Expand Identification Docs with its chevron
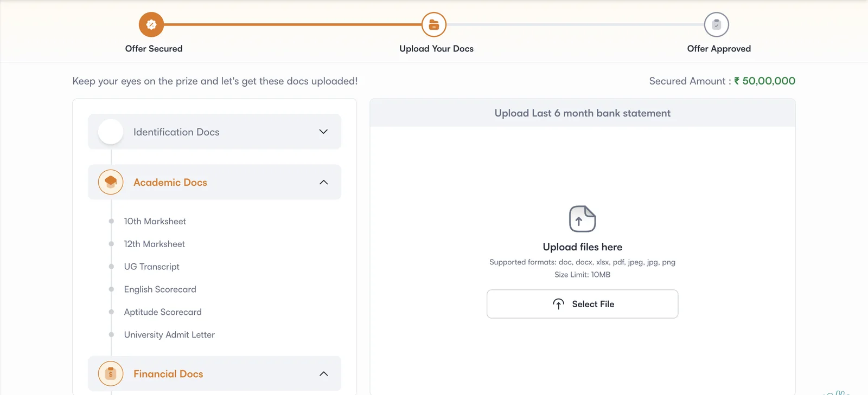Image resolution: width=868 pixels, height=395 pixels. coord(323,132)
